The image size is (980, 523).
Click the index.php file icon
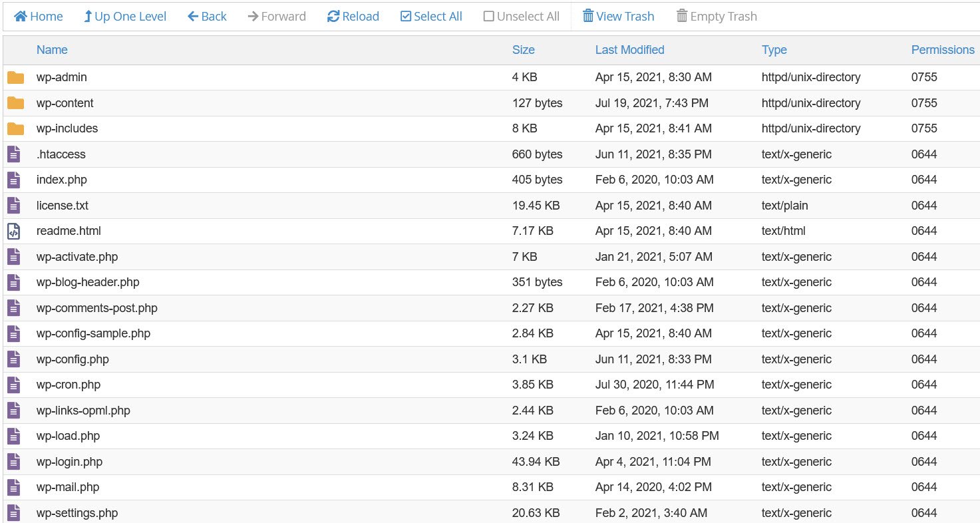tap(14, 180)
